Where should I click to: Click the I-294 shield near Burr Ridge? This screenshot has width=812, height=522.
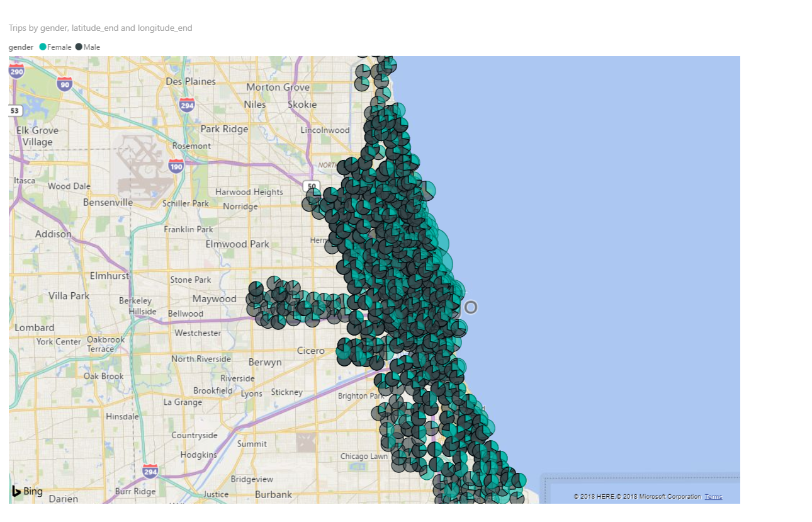pos(150,471)
